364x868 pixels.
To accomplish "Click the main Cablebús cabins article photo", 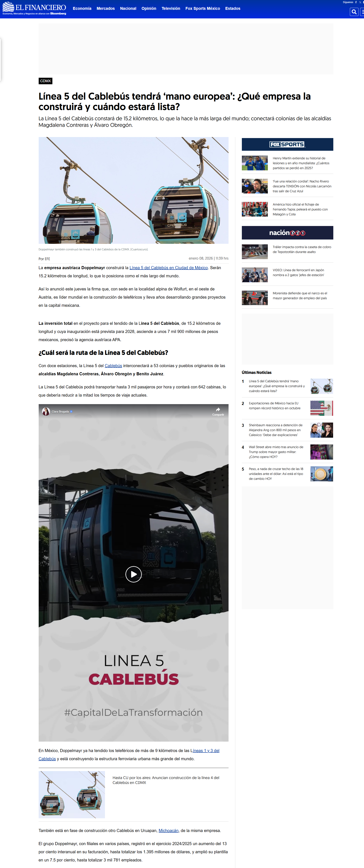I will [x=133, y=190].
